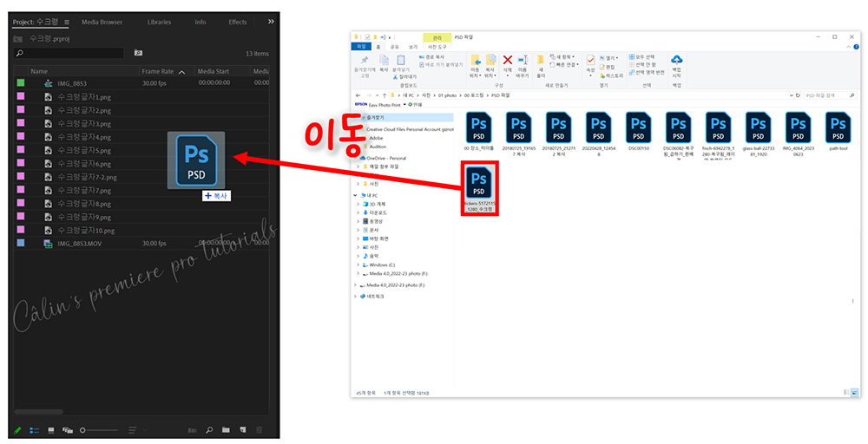Collapse 내 PC tree node
868x444 pixels.
tap(355, 195)
